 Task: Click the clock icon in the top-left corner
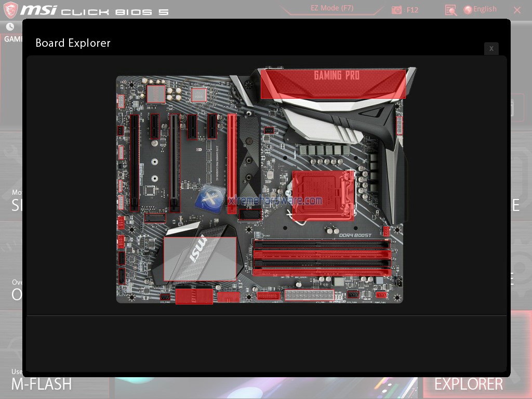coord(10,26)
